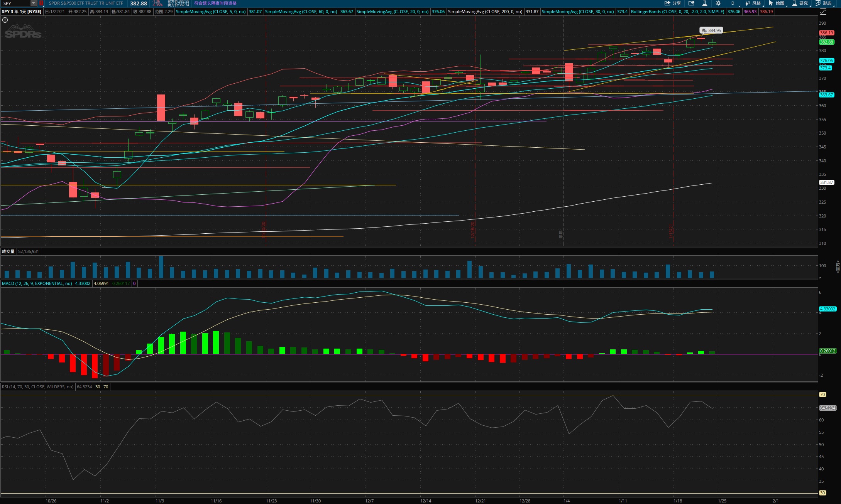The height and width of the screenshot is (504, 841).
Task: Open the D timeframe dropdown
Action: coord(733,3)
